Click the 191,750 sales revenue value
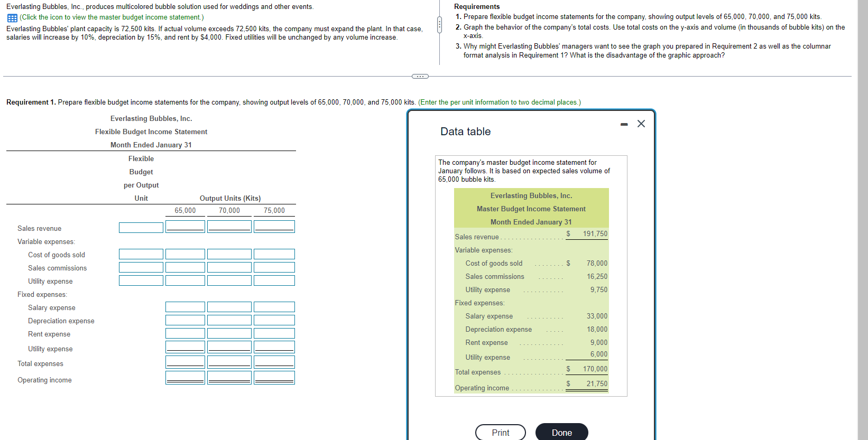This screenshot has height=440, width=868. click(595, 233)
